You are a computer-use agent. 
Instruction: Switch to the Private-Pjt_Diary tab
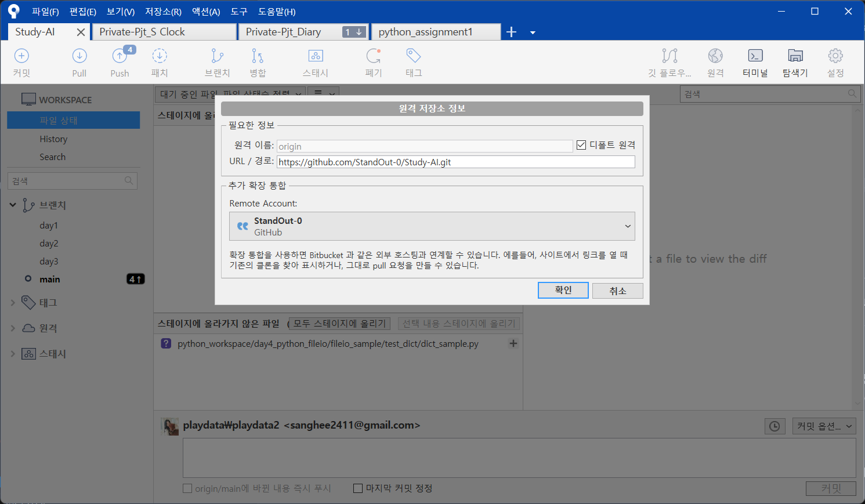point(304,32)
